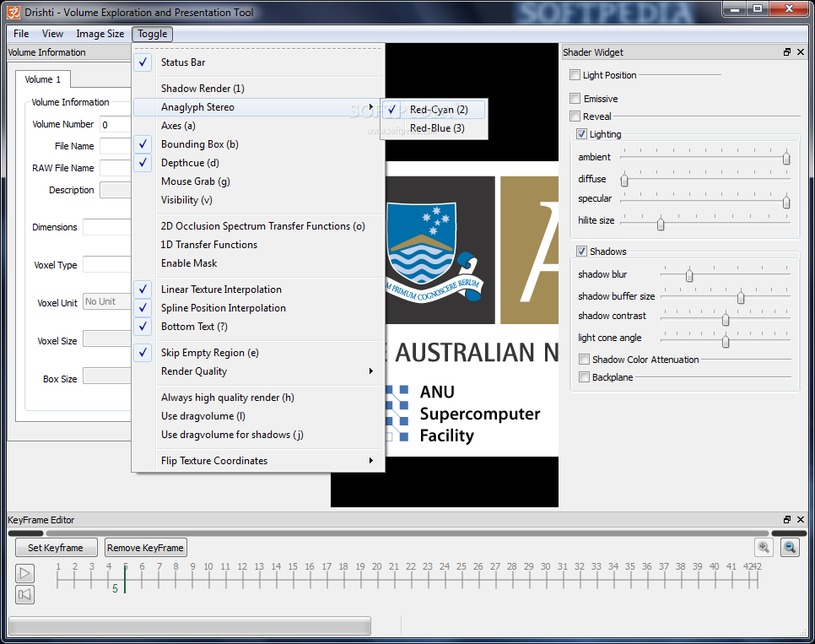Open the Image Size menu
Image resolution: width=815 pixels, height=644 pixels.
click(x=100, y=34)
